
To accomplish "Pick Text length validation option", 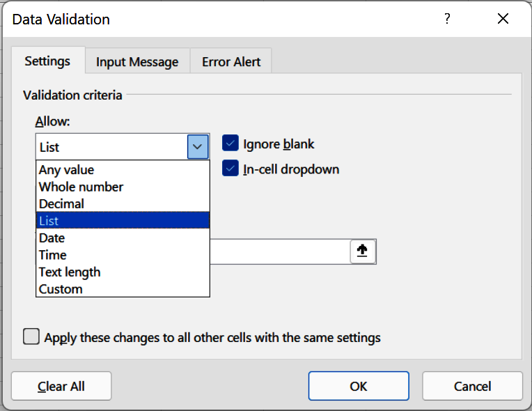I will [x=70, y=272].
